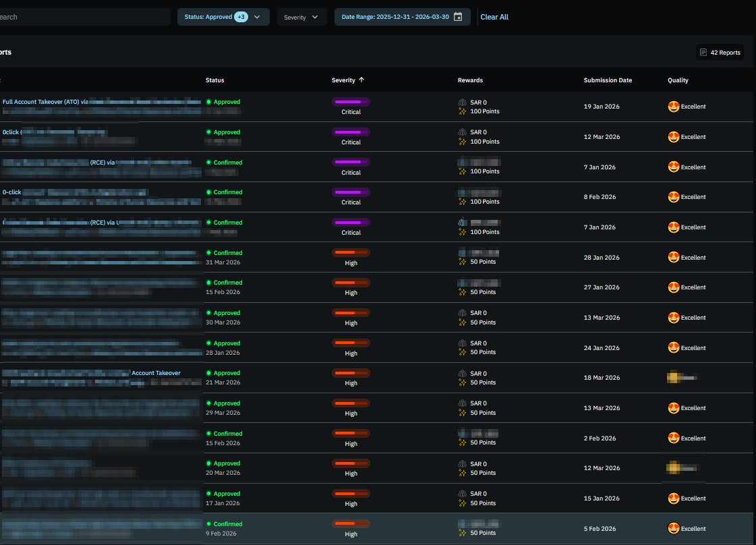This screenshot has height=545, width=756.
Task: Click blurred quality rating in 18 Mar 2026 row
Action: (x=681, y=378)
